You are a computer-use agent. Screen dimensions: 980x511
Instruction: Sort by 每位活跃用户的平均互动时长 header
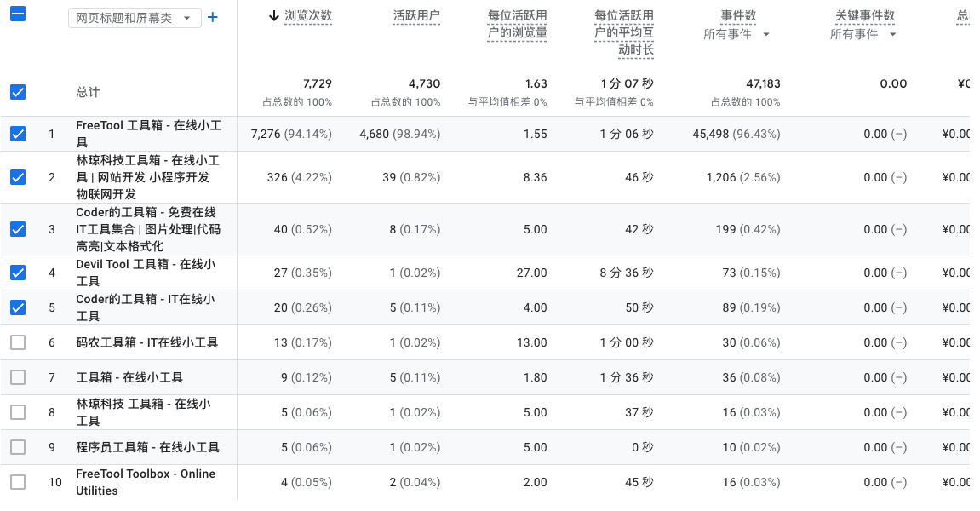pos(624,32)
